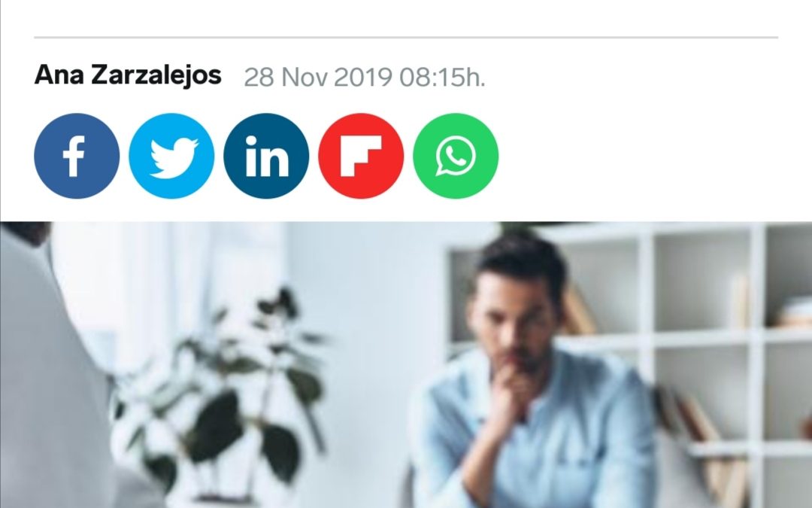The height and width of the screenshot is (508, 812).
Task: Select the 08:15h time text
Action: pyautogui.click(x=442, y=78)
